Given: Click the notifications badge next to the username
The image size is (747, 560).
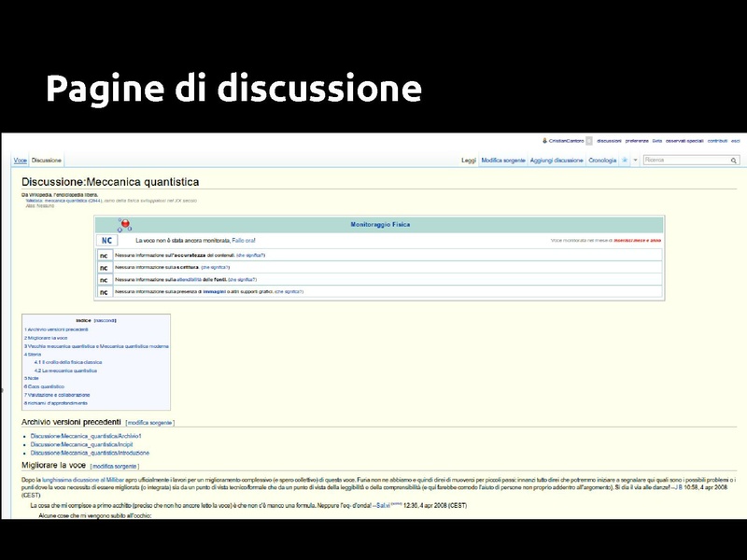Looking at the screenshot, I should coord(589,141).
